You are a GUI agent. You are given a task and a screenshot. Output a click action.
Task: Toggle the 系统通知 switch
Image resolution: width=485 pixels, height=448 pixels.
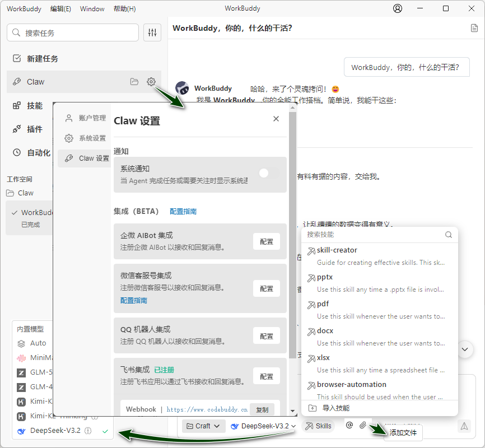[269, 173]
